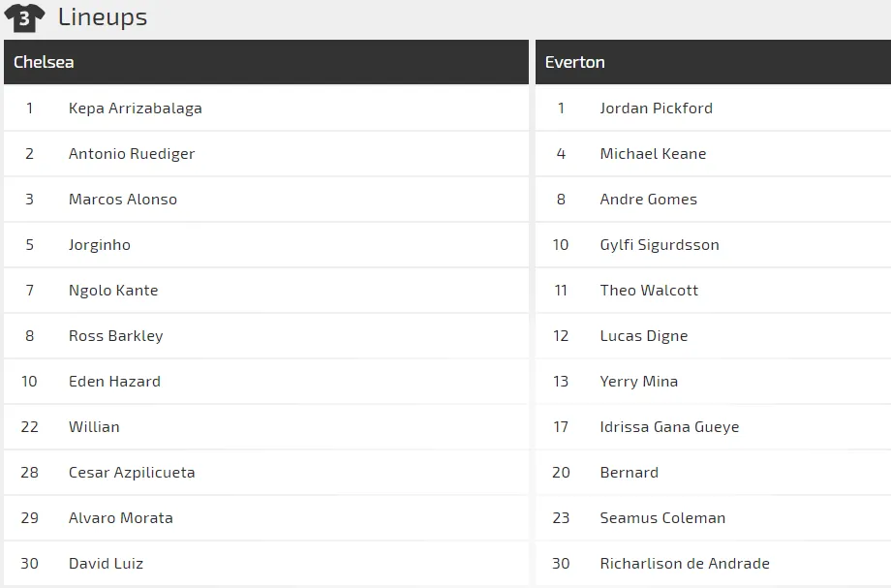The width and height of the screenshot is (891, 588).
Task: Click shirt number 10 beside Eden Hazard
Action: tap(29, 381)
